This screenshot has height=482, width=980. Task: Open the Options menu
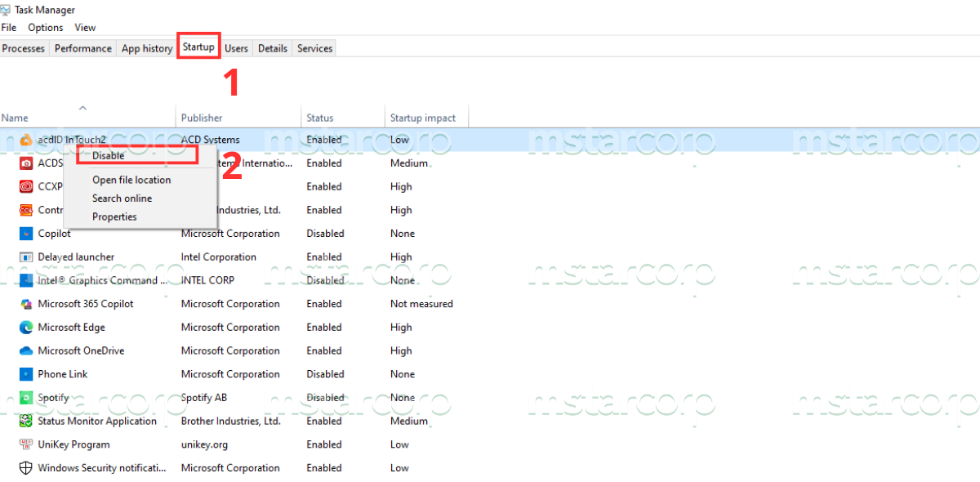(x=46, y=28)
